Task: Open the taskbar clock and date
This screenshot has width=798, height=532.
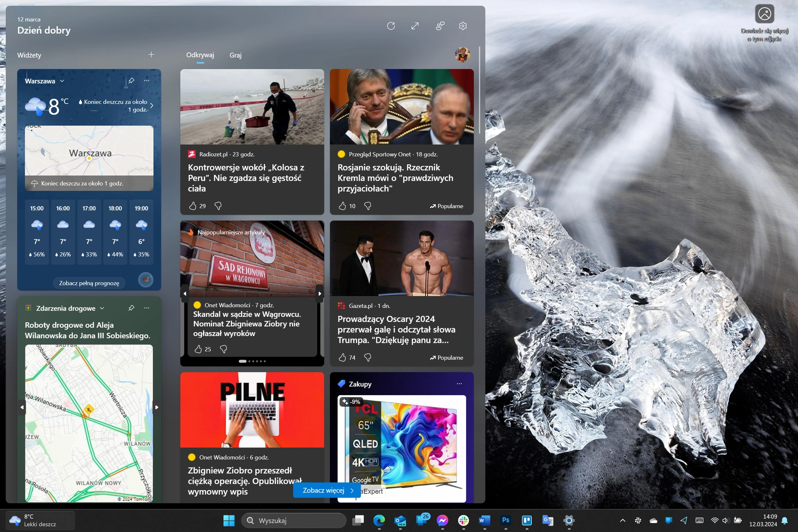Action: click(763, 520)
